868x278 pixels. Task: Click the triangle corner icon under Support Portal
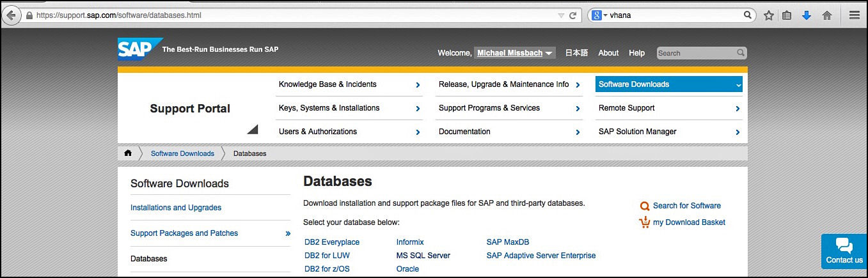253,130
